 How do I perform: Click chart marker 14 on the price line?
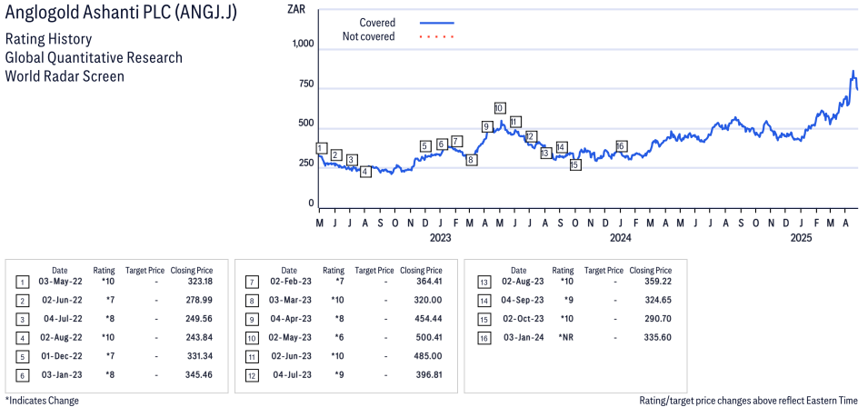[562, 147]
